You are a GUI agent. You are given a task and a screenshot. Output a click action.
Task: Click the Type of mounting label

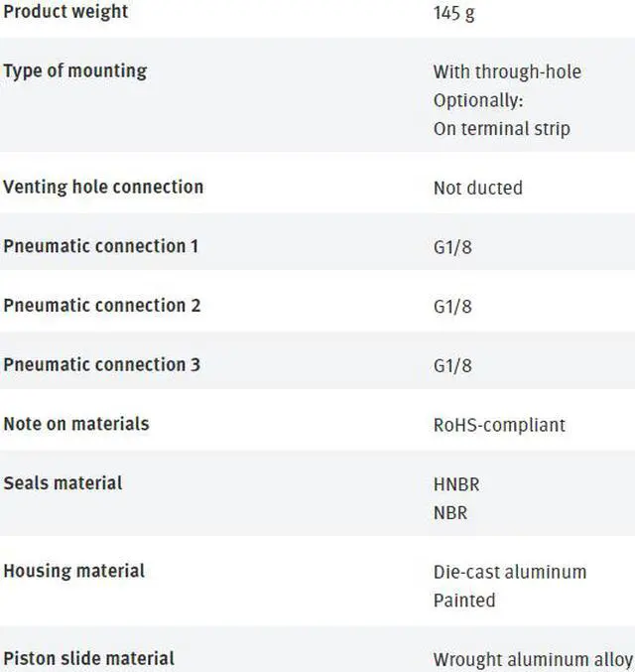74,70
